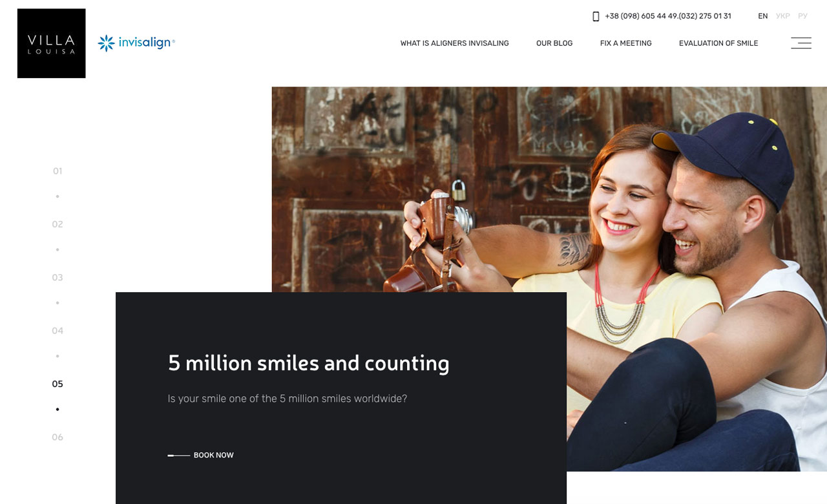
Task: Jump to slide 03
Action: click(x=58, y=278)
